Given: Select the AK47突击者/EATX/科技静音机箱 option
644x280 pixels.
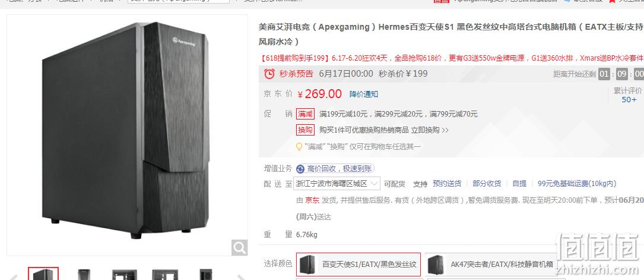Looking at the screenshot, I should click(x=491, y=265).
